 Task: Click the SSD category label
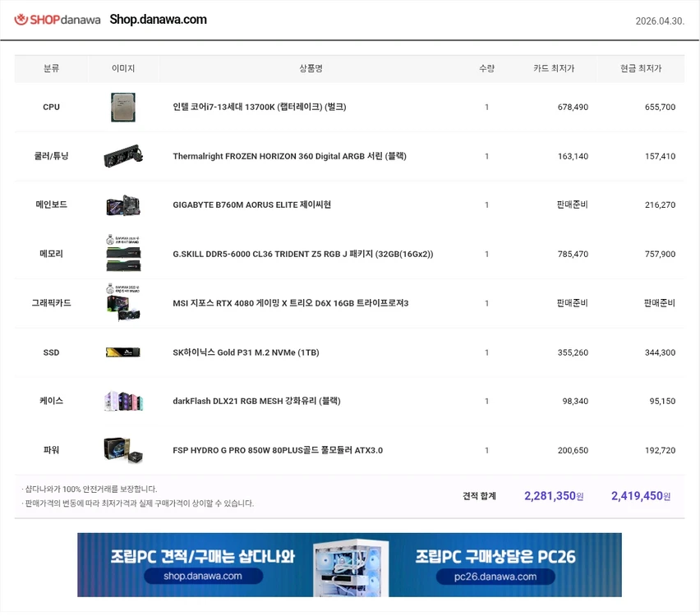point(51,352)
